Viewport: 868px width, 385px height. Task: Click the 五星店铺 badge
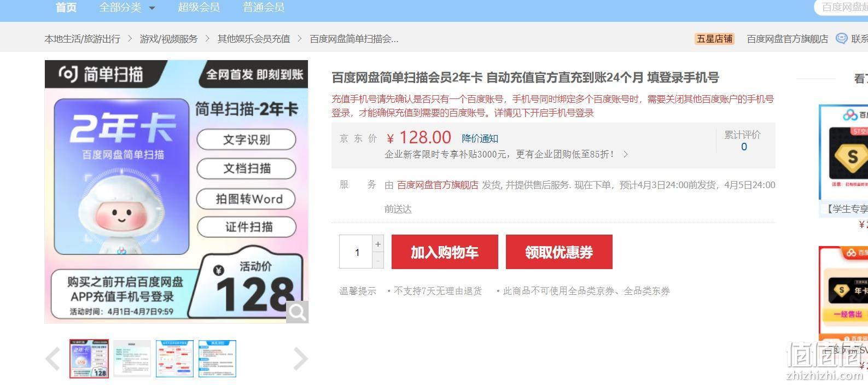point(714,39)
